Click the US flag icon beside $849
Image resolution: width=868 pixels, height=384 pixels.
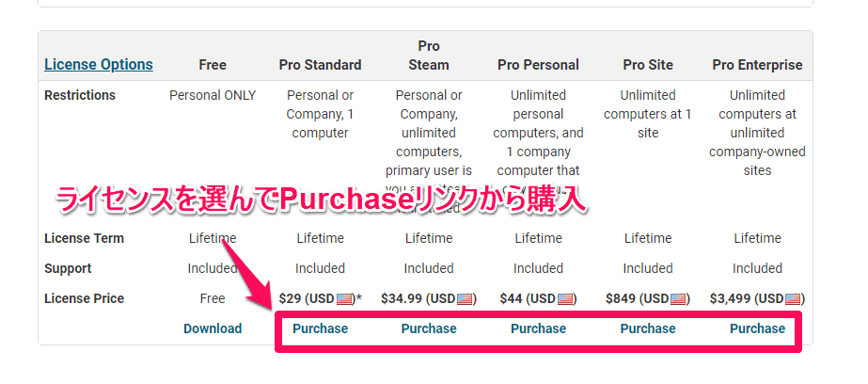point(678,299)
